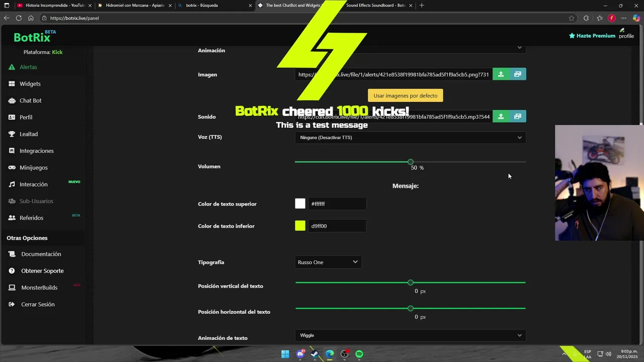
Task: Open Widgets via its grid icon
Action: click(x=12, y=84)
